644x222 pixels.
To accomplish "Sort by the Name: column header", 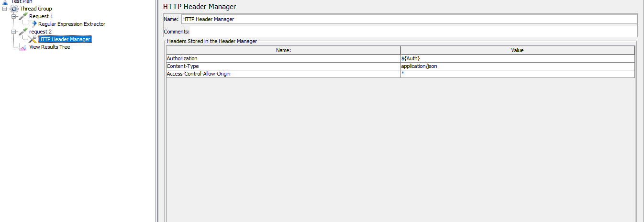I will click(x=283, y=50).
